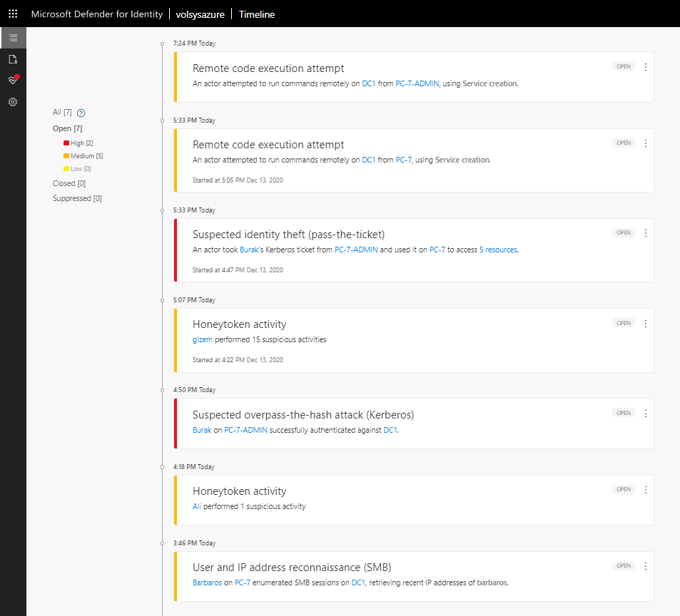Click the help question mark beside All
Image resolution: width=680 pixels, height=616 pixels.
pyautogui.click(x=81, y=113)
